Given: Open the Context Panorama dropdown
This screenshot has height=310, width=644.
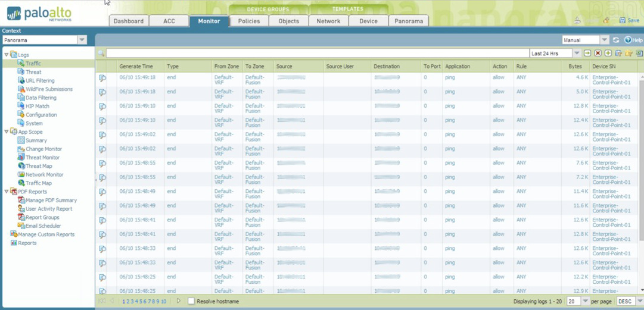Looking at the screenshot, I should [x=82, y=40].
